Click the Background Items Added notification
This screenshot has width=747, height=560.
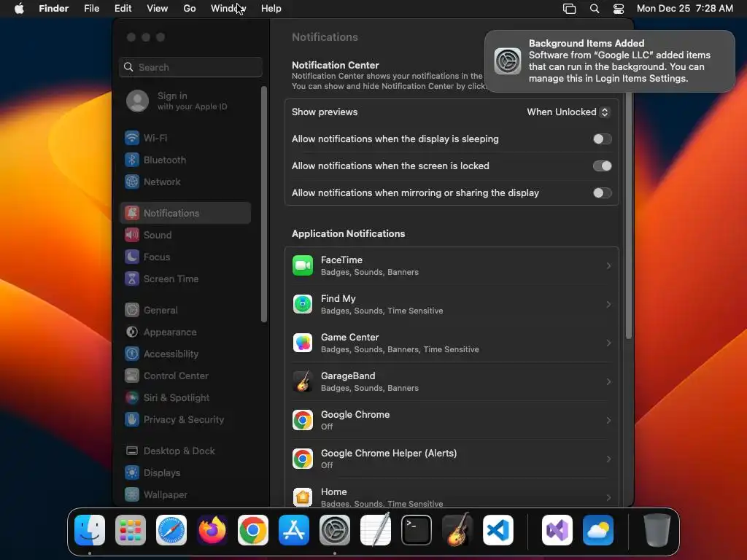[x=610, y=61]
